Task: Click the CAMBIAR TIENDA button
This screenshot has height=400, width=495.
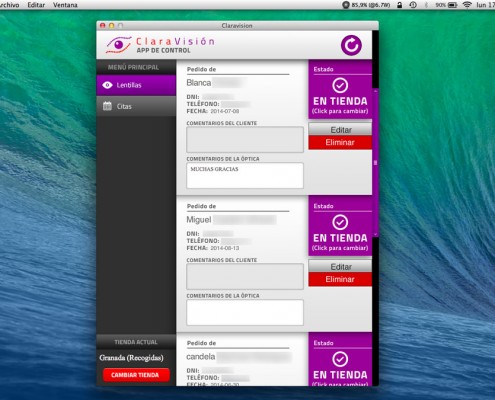Action: click(x=136, y=375)
